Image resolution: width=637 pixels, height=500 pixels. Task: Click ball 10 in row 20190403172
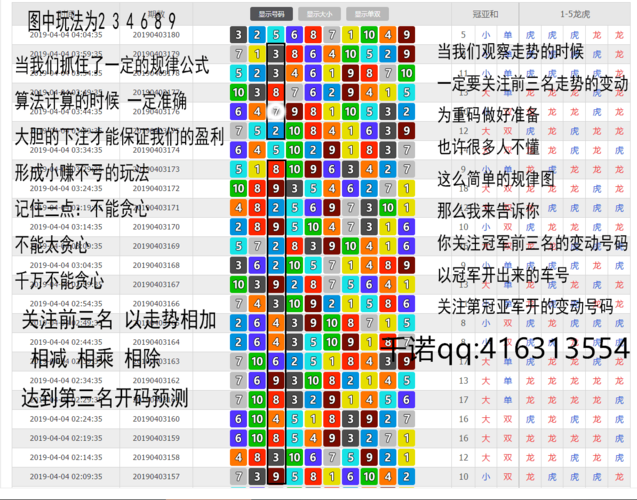click(x=238, y=188)
